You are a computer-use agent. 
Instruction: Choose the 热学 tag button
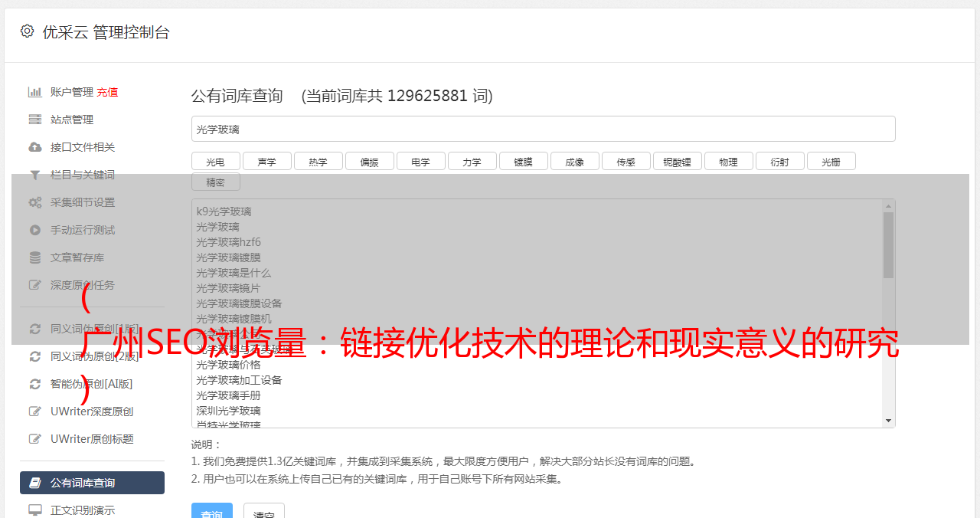coord(318,161)
